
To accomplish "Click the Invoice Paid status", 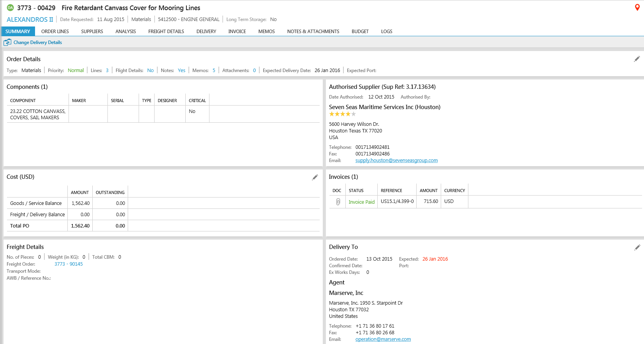I will tap(361, 202).
